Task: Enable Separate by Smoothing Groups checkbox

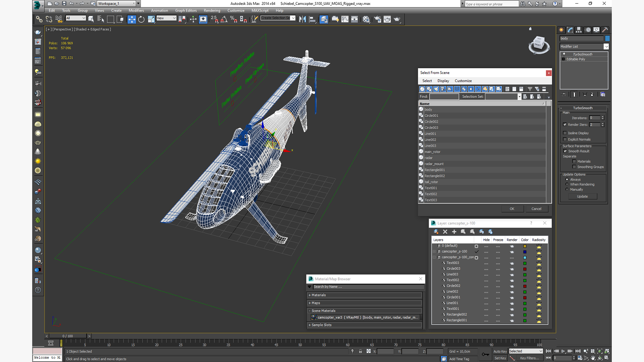Action: tap(574, 167)
